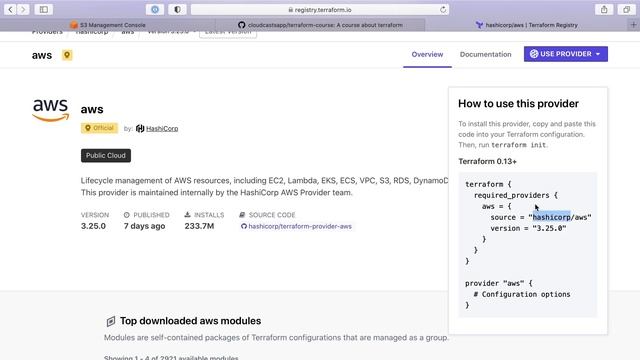The width and height of the screenshot is (640, 360).
Task: Click the Share icon in Safari toolbar
Action: click(x=604, y=9)
